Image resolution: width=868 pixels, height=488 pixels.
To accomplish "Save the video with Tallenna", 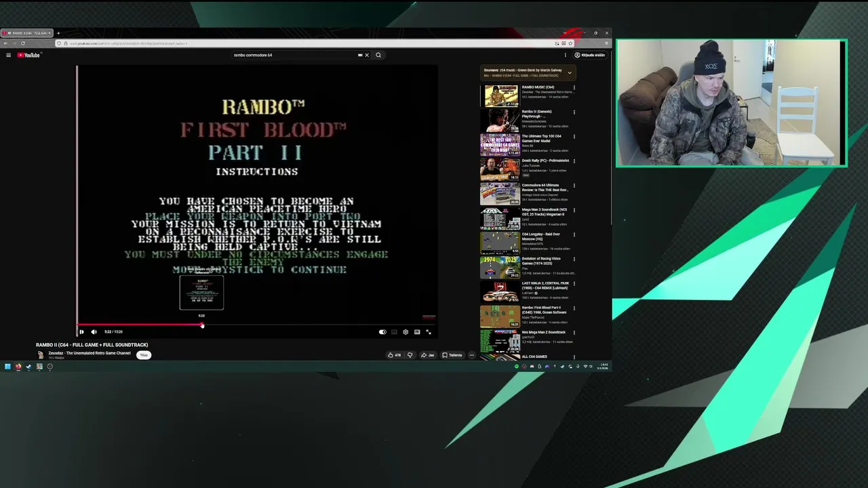I will point(452,355).
